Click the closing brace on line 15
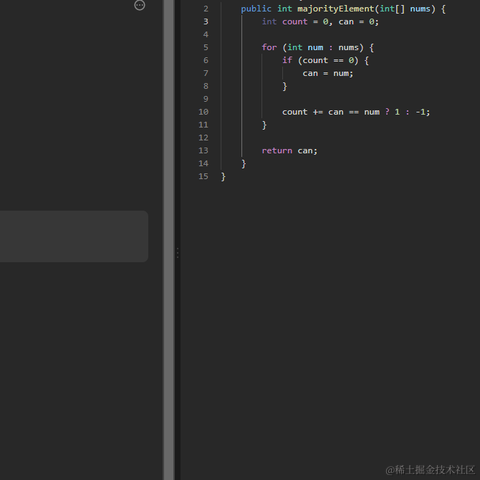 223,177
